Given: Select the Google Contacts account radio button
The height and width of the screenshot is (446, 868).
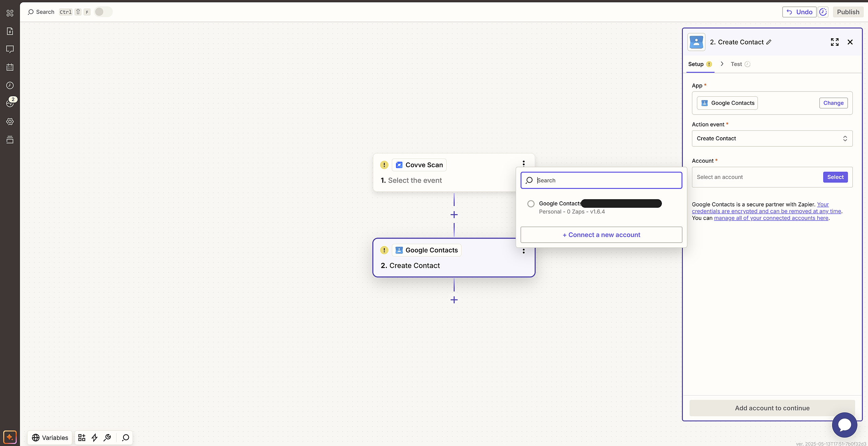Looking at the screenshot, I should [531, 204].
